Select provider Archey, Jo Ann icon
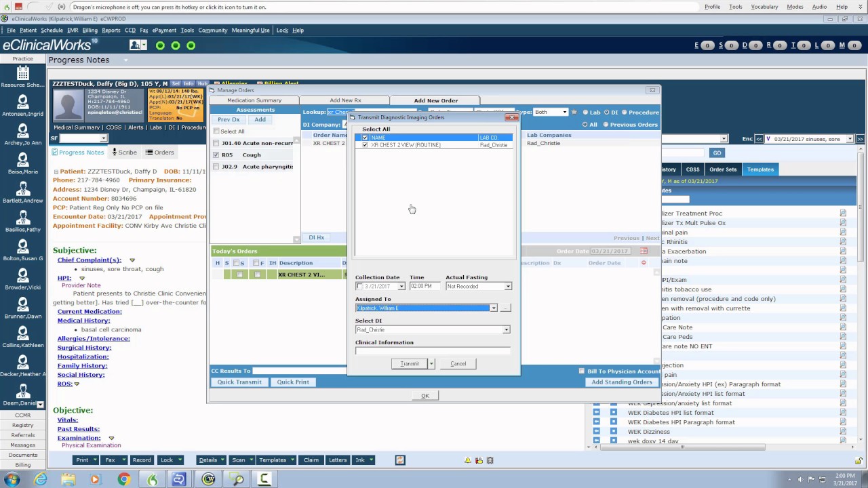This screenshot has width=868, height=488. (x=22, y=131)
